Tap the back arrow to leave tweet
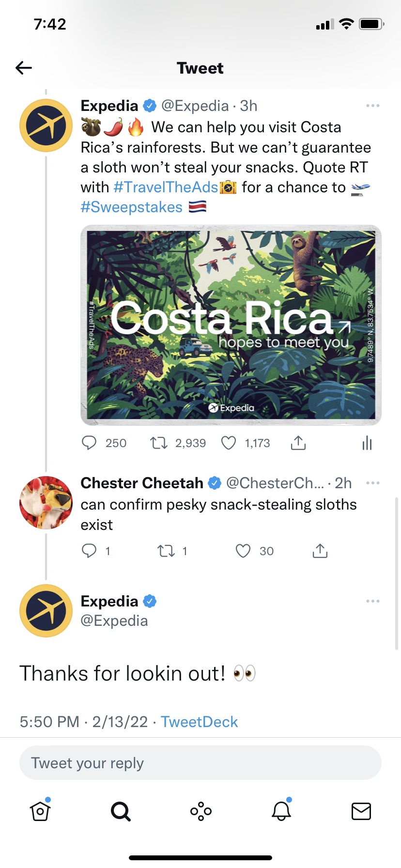401x868 pixels. pos(24,68)
